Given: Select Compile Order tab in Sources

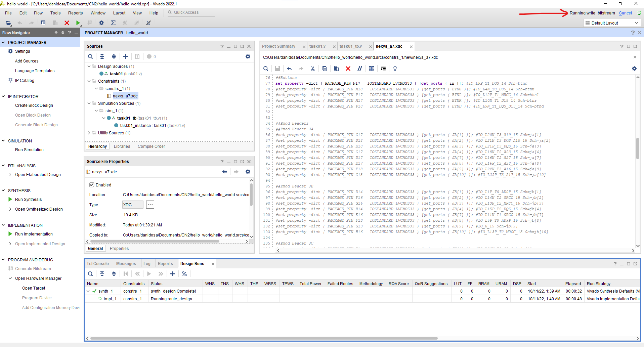Looking at the screenshot, I should point(151,146).
